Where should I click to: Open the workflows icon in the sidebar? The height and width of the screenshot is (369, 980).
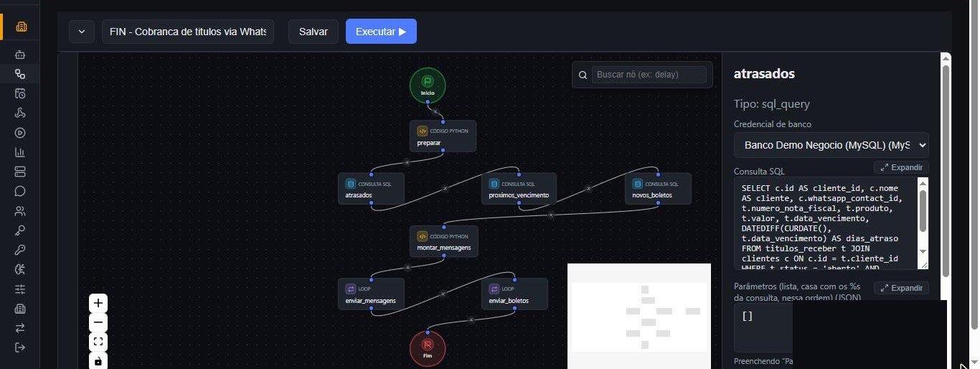(20, 74)
